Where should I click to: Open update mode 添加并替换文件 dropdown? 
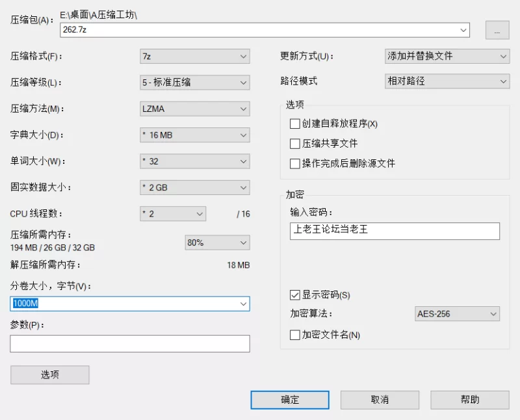click(x=447, y=57)
